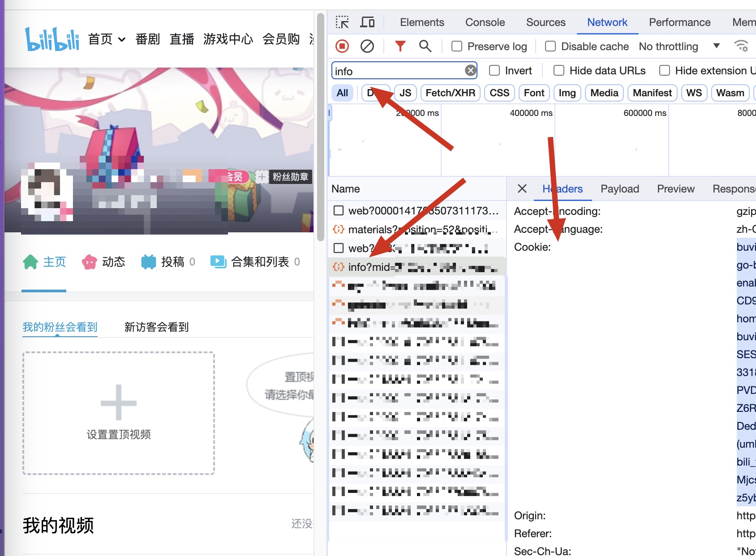
Task: Click the 400000 ms timeline marker
Action: pos(531,113)
